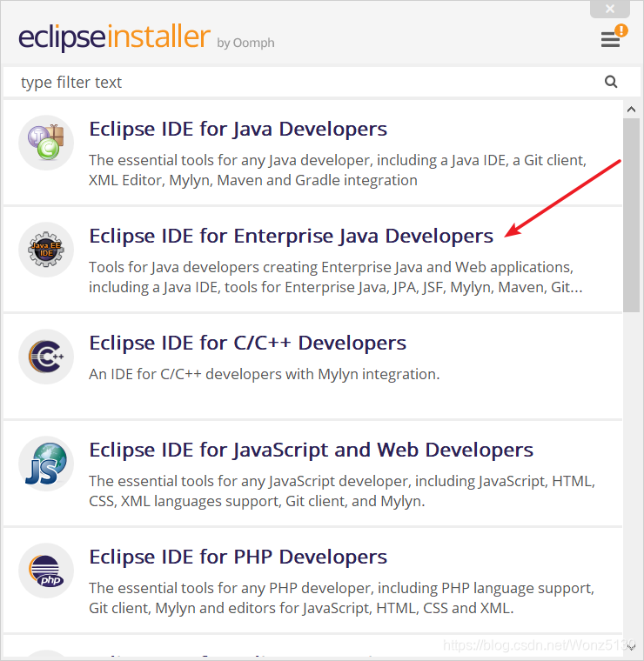Choose Eclipse IDE for C/C++ Developers
The height and width of the screenshot is (661, 644).
coord(247,343)
